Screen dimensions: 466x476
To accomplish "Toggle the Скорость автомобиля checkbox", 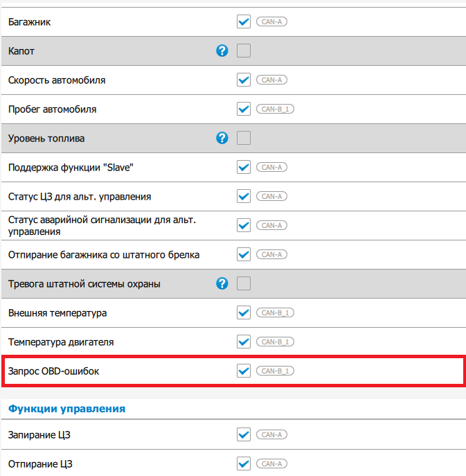I will click(244, 80).
